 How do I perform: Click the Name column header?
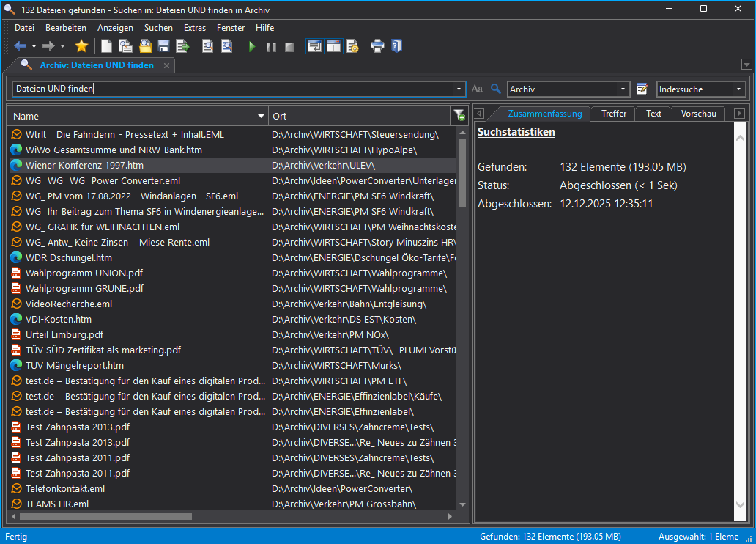click(138, 116)
